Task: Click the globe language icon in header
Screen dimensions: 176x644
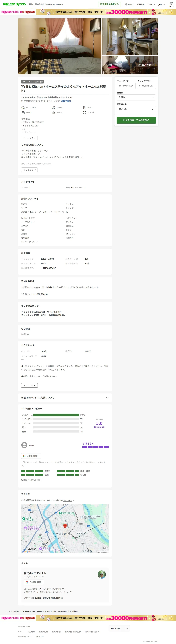Action: pyautogui.click(x=171, y=3)
